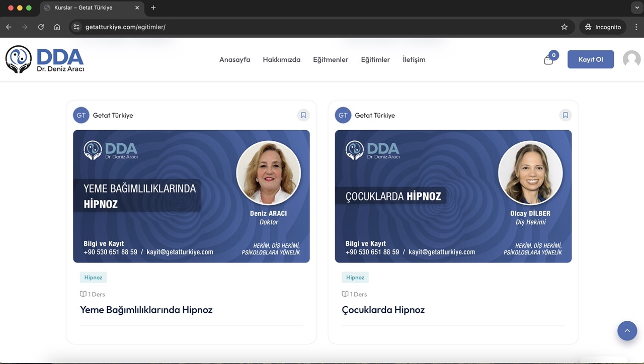Click the DDA Dr. Deniz Aracı logo
This screenshot has width=644, height=364.
[45, 59]
